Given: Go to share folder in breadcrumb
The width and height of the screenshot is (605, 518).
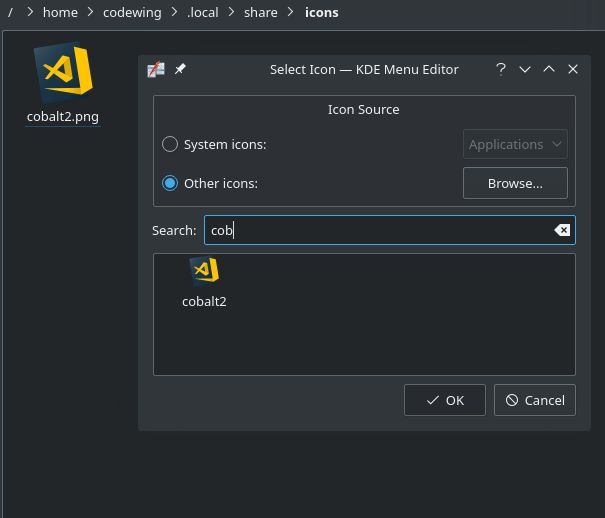Looking at the screenshot, I should point(260,13).
